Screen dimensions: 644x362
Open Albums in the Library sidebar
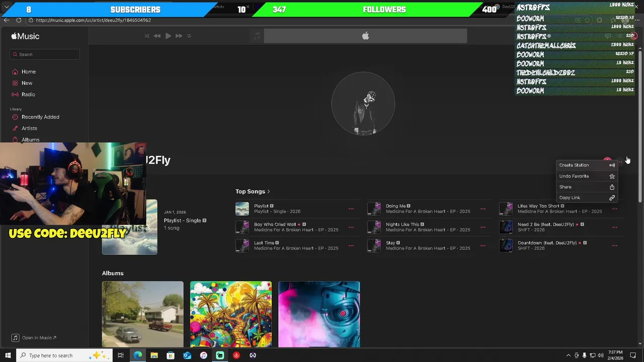(x=30, y=140)
